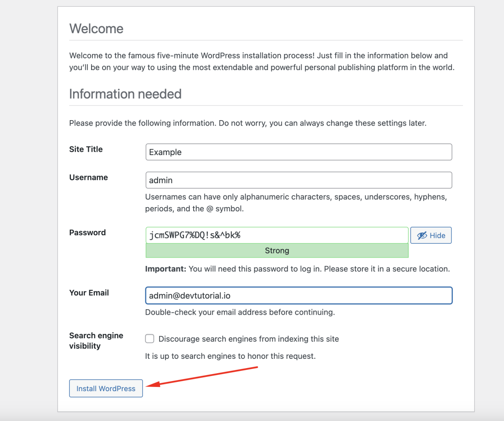Click the Your Email input box
504x421 pixels.
[299, 295]
